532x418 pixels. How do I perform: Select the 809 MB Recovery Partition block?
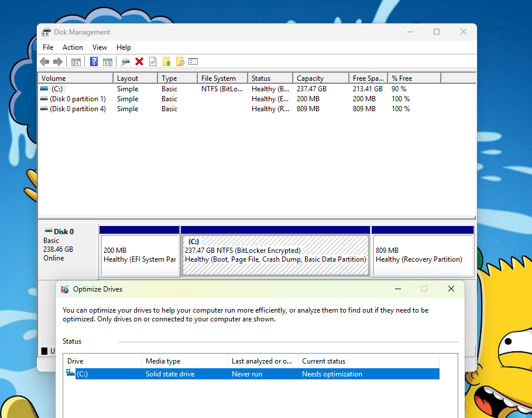click(x=423, y=251)
